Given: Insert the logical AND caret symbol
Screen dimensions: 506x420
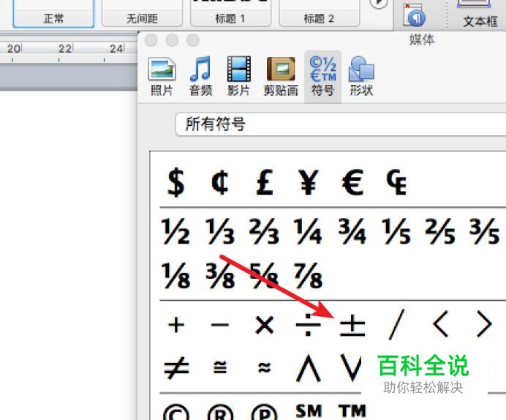Looking at the screenshot, I should point(308,368).
